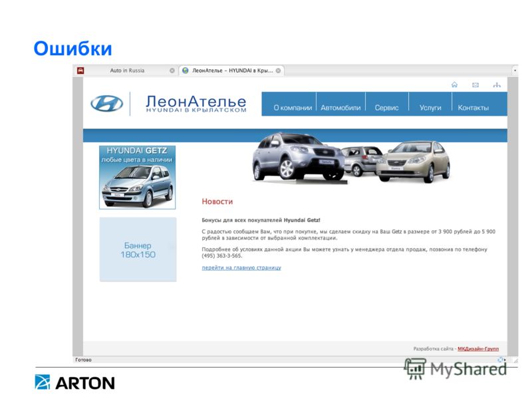Open the Услуги menu item
Image resolution: width=532 pixels, height=399 pixels.
tap(430, 108)
